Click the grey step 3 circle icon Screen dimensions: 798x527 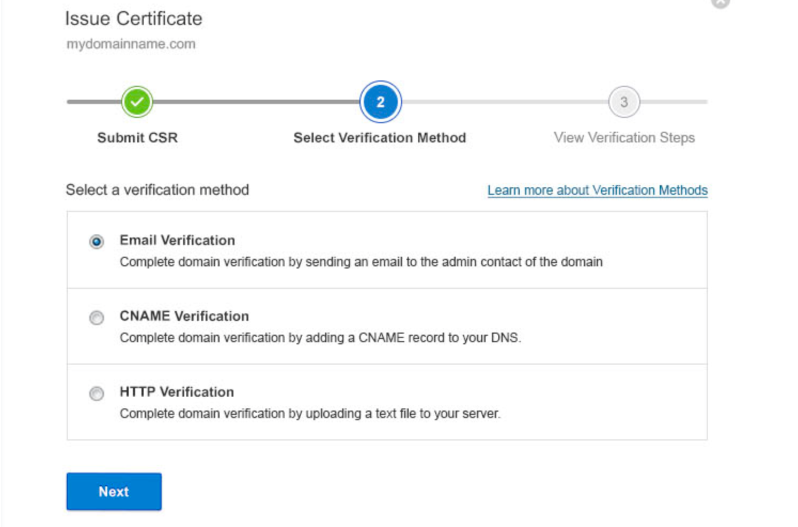[x=623, y=102]
